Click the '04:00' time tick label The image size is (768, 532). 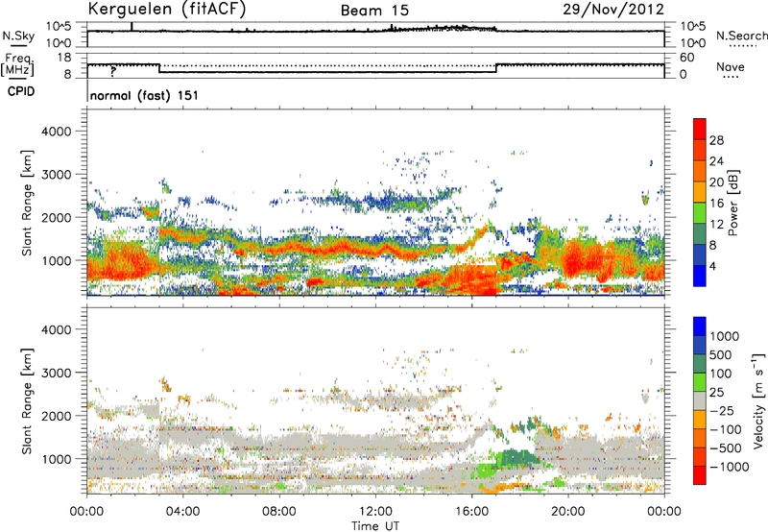(x=182, y=512)
